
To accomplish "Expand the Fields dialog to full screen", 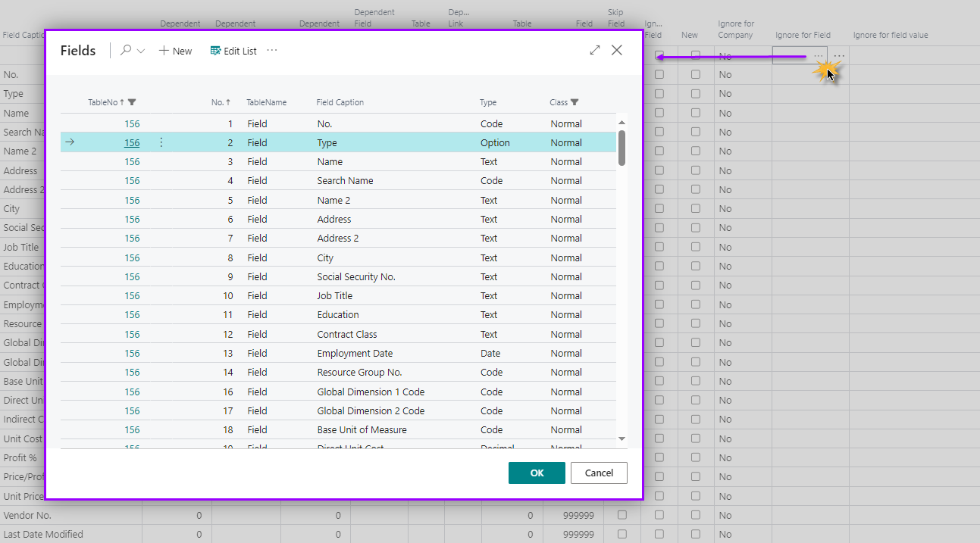I will [x=595, y=50].
